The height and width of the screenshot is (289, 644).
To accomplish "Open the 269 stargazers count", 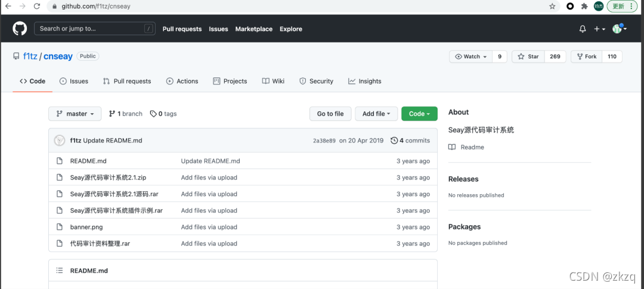I will coord(555,57).
